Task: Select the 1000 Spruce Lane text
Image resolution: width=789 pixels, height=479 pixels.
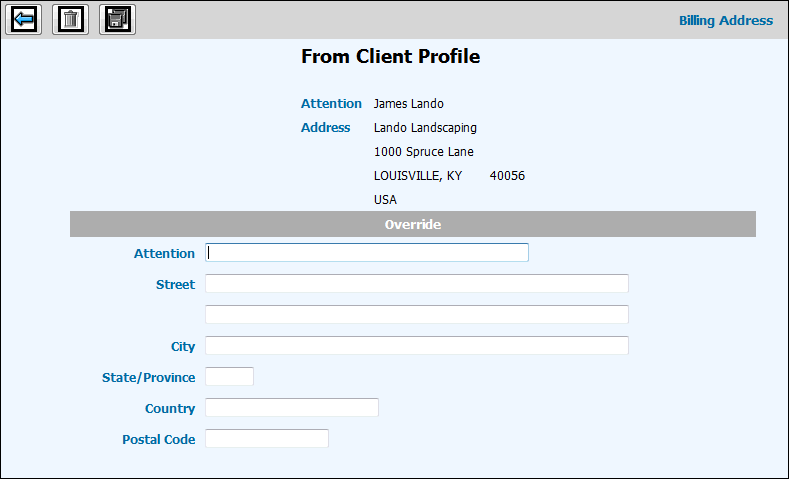Action: point(423,152)
